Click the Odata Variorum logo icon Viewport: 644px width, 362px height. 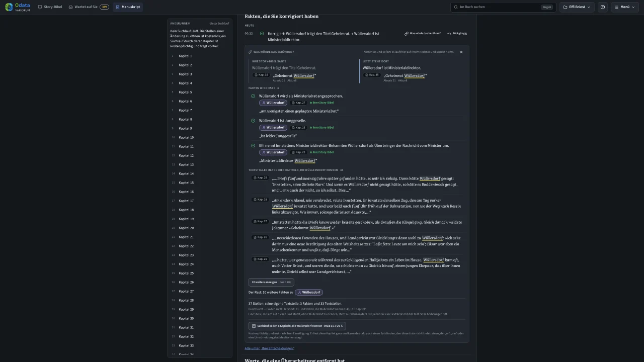click(x=9, y=7)
